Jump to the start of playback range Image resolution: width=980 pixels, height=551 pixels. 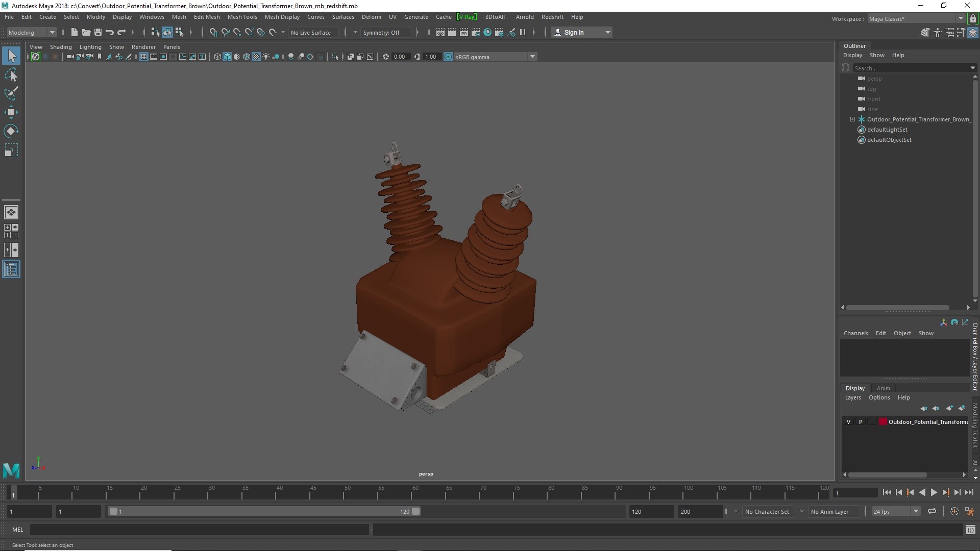(887, 492)
